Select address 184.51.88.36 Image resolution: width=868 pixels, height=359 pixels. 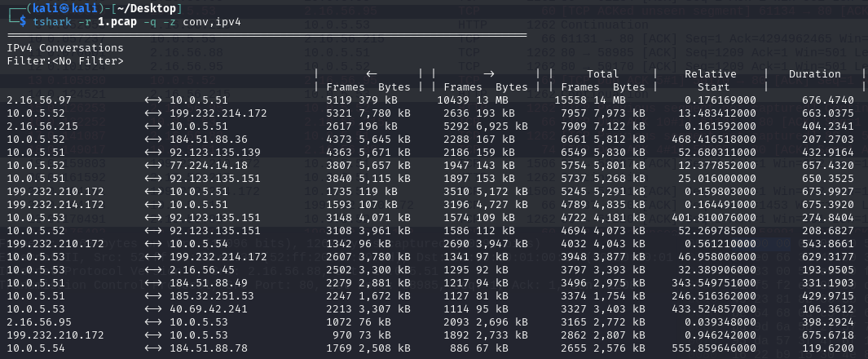click(208, 139)
